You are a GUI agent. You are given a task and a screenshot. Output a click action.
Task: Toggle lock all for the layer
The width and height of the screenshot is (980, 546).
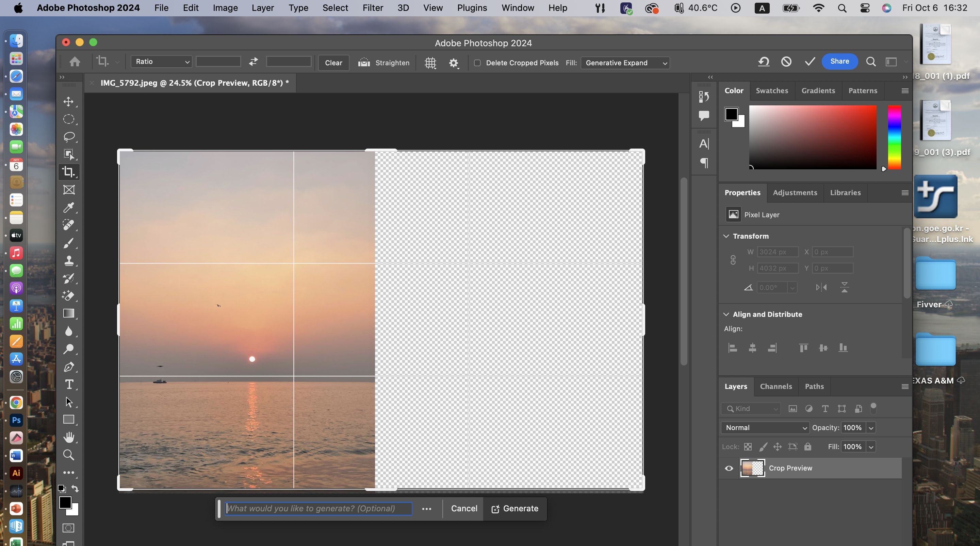point(808,446)
